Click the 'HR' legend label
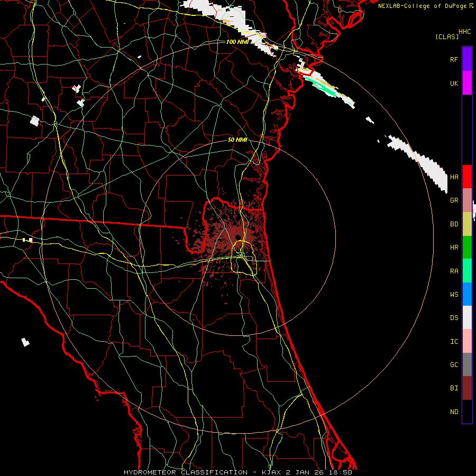Viewport: 476px width, 476px height. pyautogui.click(x=454, y=248)
